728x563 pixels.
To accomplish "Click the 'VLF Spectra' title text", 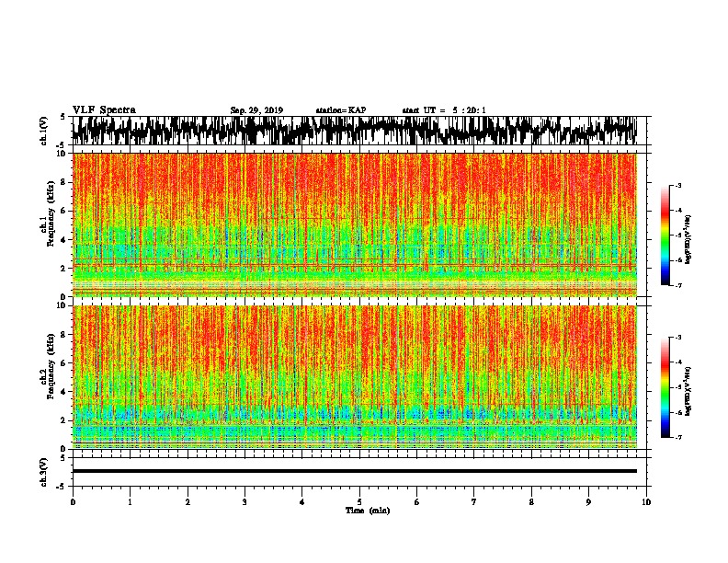I will (x=105, y=110).
